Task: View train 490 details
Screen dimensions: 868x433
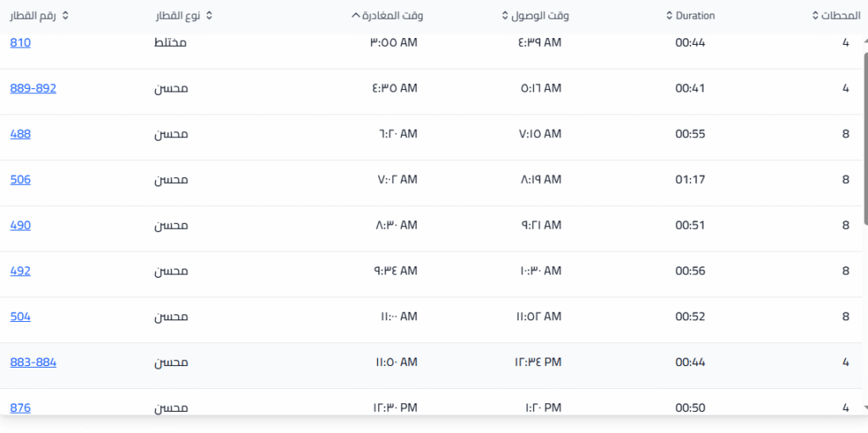Action: click(20, 225)
